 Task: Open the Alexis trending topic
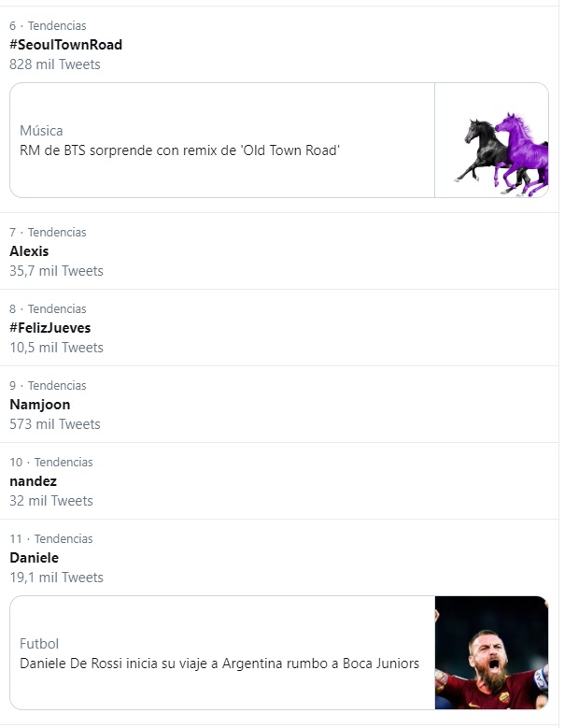29,251
